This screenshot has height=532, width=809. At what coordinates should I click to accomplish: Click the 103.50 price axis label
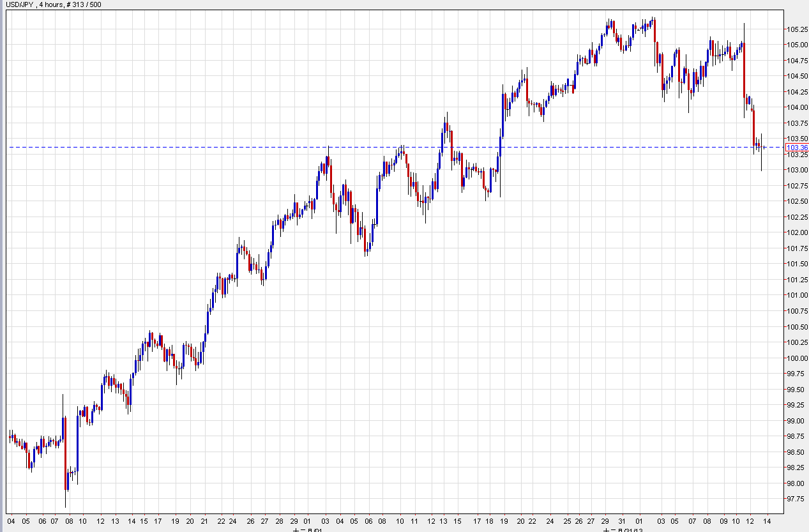(797, 139)
